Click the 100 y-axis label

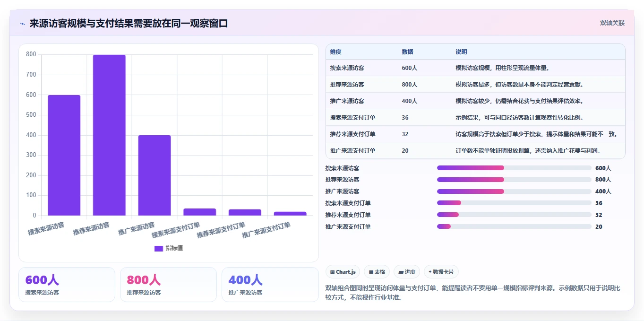tap(31, 195)
